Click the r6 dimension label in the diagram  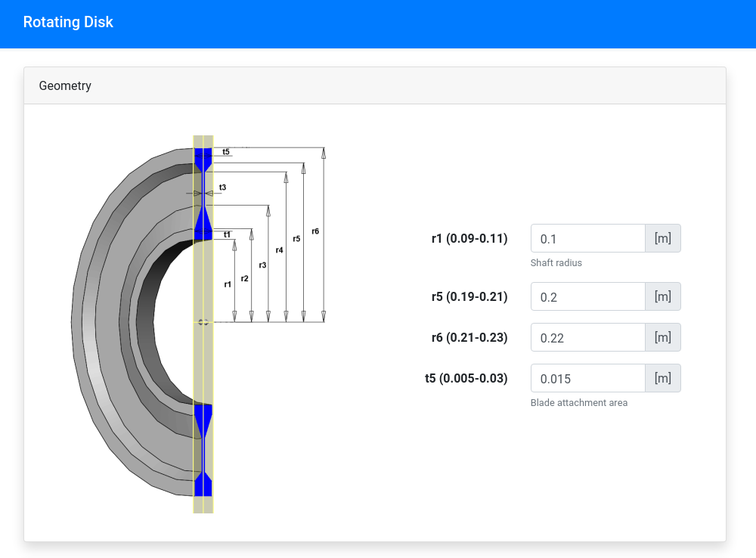[315, 231]
